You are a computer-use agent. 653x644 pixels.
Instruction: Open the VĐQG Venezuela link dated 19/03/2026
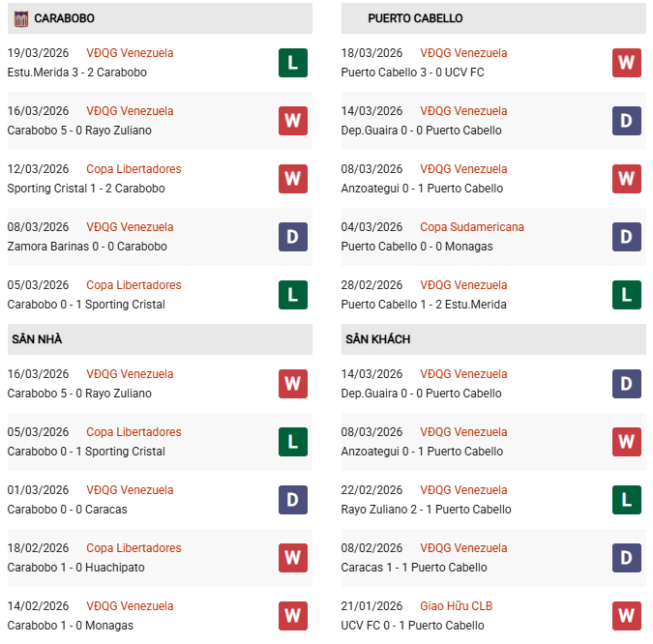pos(130,53)
